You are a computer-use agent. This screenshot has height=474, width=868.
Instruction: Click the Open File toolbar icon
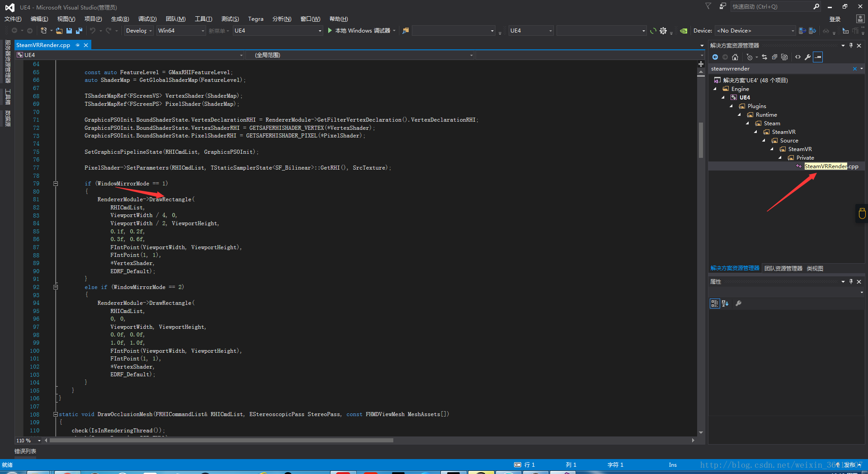(59, 31)
